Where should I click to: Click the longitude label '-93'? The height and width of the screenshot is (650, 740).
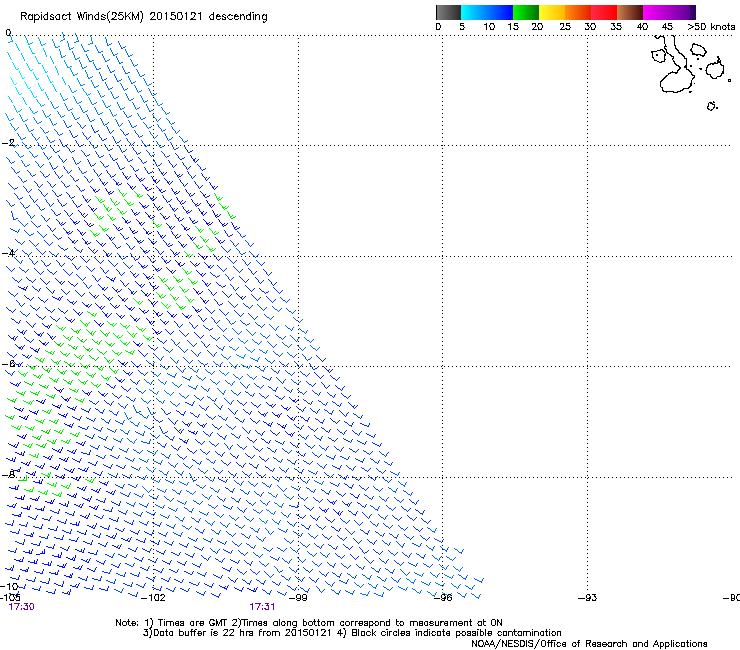588,598
